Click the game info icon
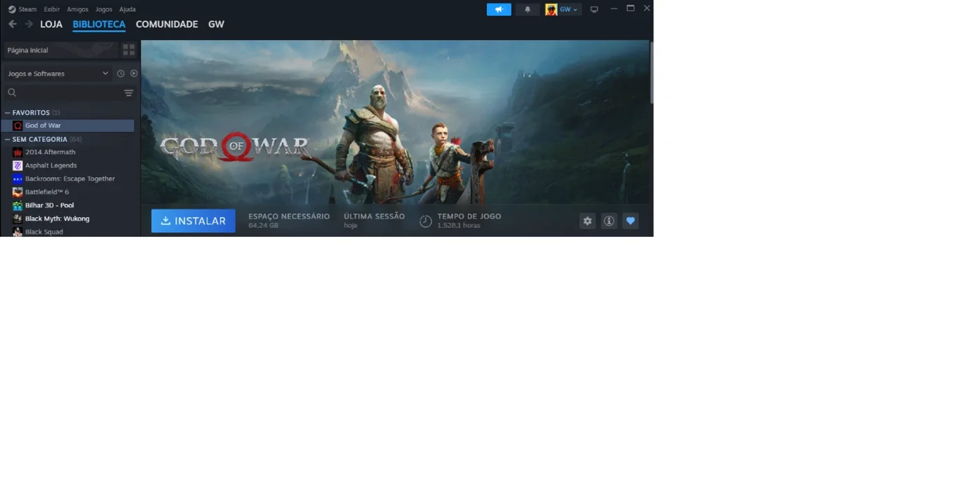The height and width of the screenshot is (486, 980). point(609,221)
